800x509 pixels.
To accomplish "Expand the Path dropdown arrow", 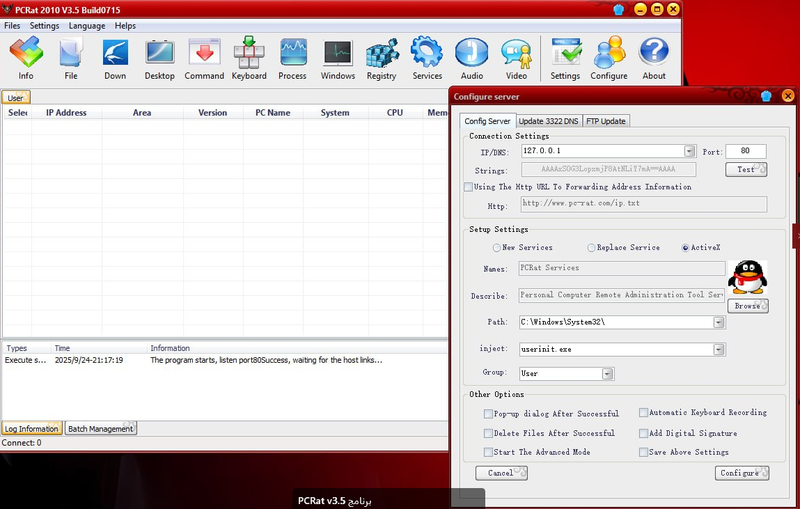I will (718, 322).
